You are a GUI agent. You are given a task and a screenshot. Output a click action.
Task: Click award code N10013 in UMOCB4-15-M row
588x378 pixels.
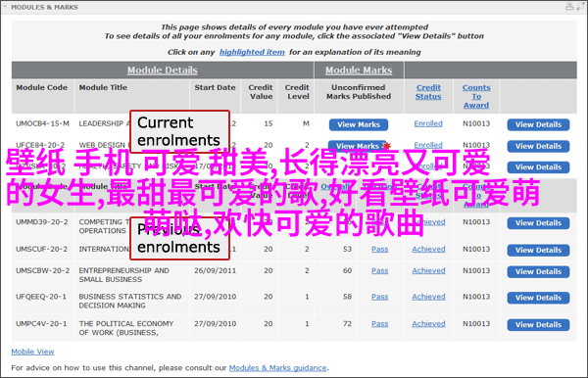(476, 123)
